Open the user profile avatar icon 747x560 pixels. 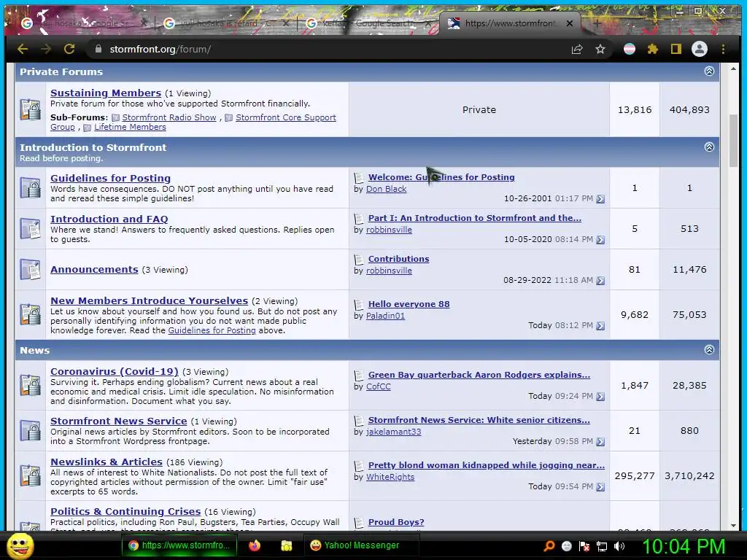tap(700, 49)
